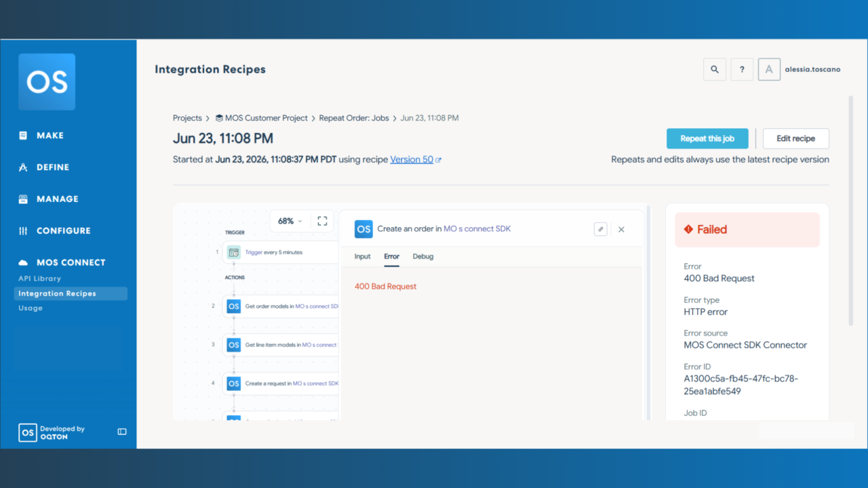Select step 2 Get order models
This screenshot has width=868, height=488.
coord(280,306)
